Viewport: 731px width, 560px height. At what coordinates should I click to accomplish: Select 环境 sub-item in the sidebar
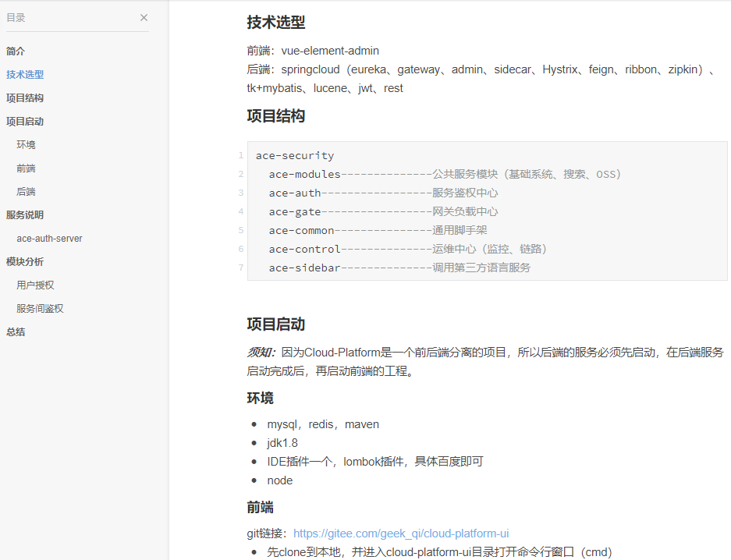26,145
